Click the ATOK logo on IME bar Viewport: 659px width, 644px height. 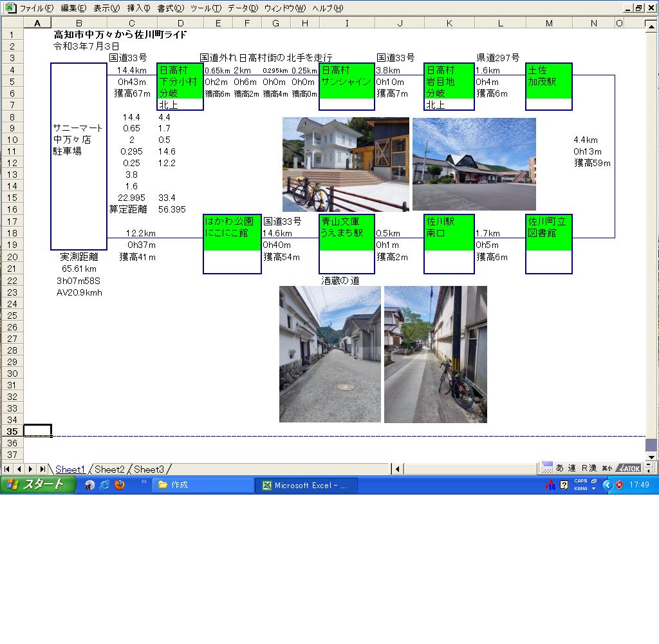point(628,468)
